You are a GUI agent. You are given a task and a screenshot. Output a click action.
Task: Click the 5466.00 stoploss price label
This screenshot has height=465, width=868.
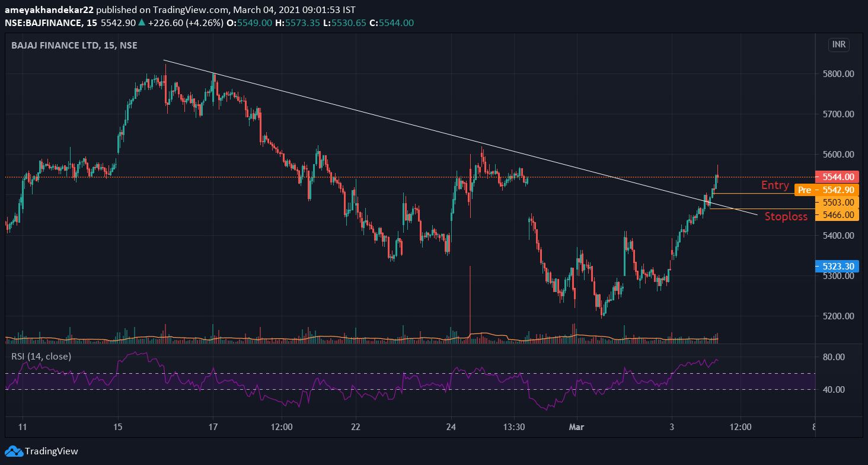pyautogui.click(x=837, y=214)
